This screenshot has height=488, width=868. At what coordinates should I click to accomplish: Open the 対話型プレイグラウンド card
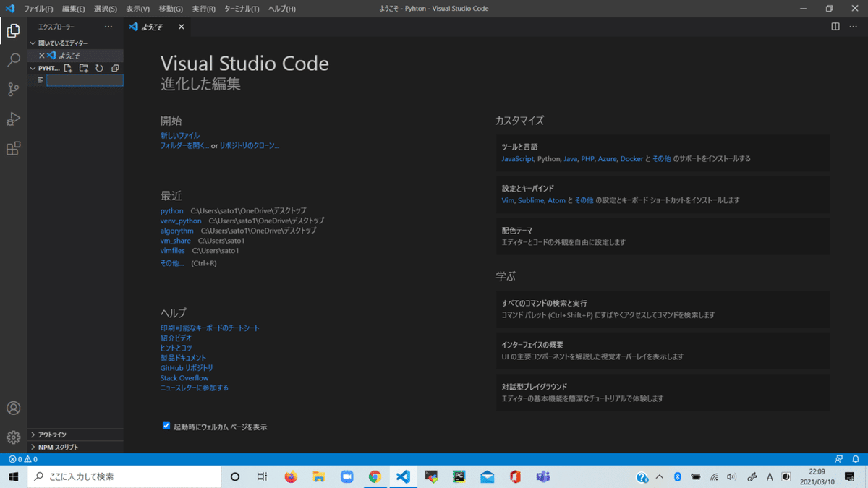pos(663,392)
